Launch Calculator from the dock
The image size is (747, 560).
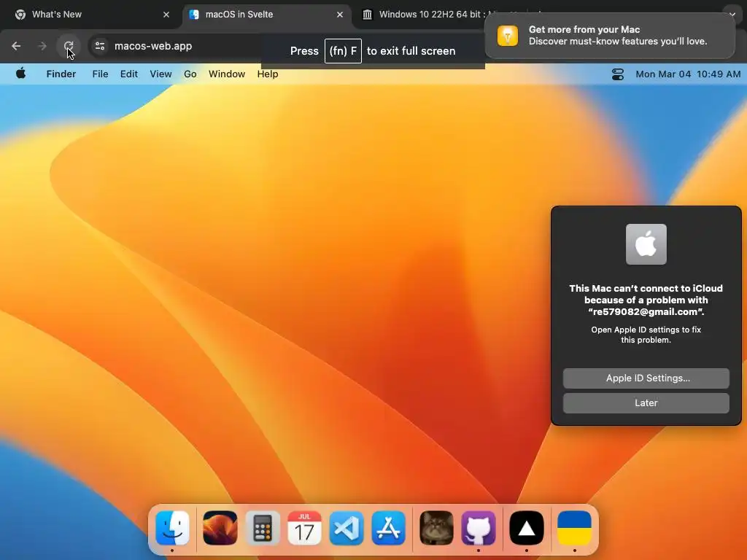click(x=263, y=528)
